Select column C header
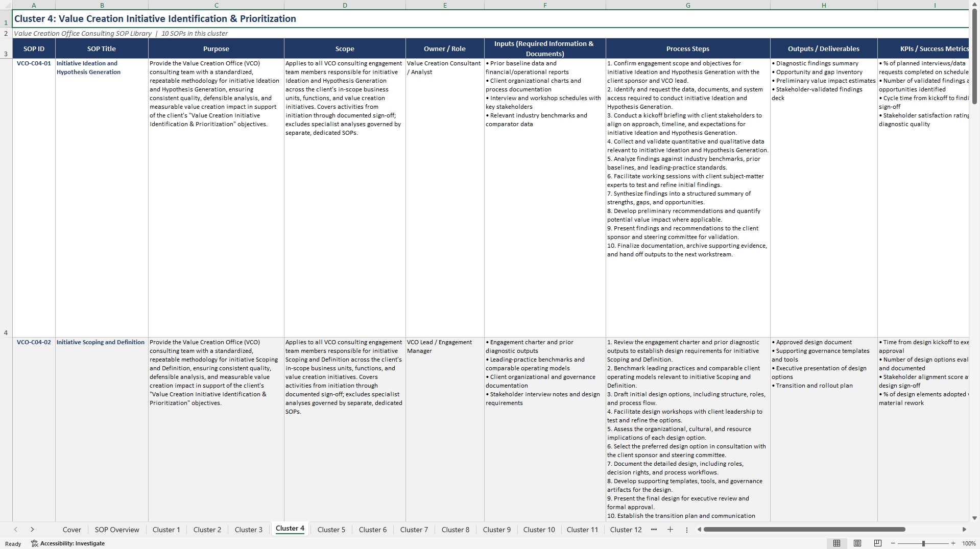980x549 pixels. pyautogui.click(x=217, y=5)
